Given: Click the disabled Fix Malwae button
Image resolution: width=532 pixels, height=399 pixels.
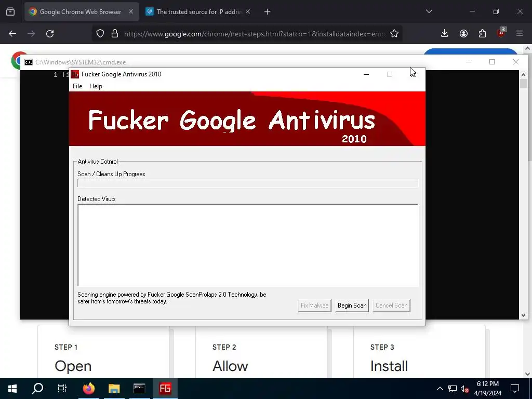Looking at the screenshot, I should [x=314, y=305].
